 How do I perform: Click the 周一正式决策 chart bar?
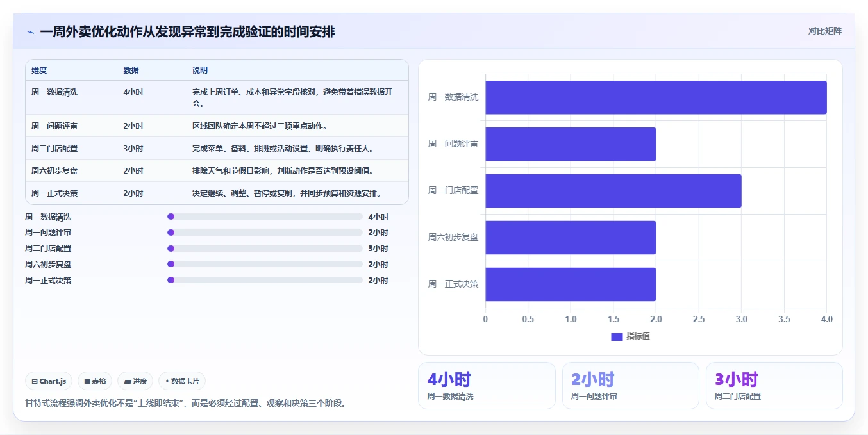[571, 284]
